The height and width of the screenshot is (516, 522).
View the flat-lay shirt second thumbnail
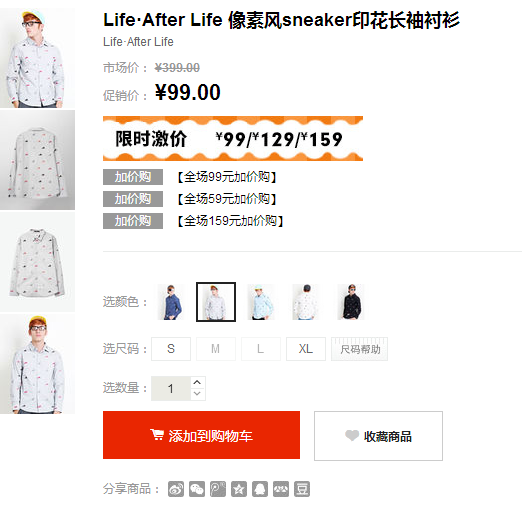37,160
